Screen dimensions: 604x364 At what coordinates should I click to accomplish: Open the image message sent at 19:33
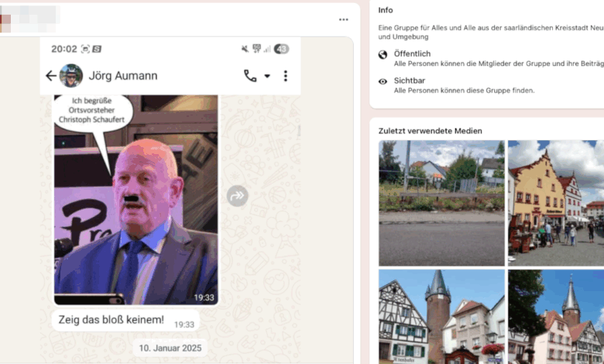(136, 200)
